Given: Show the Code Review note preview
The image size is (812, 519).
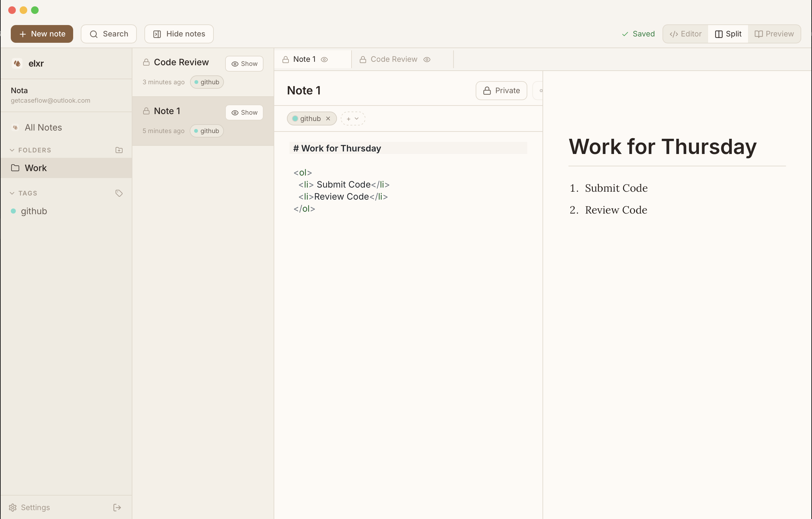Looking at the screenshot, I should (244, 63).
